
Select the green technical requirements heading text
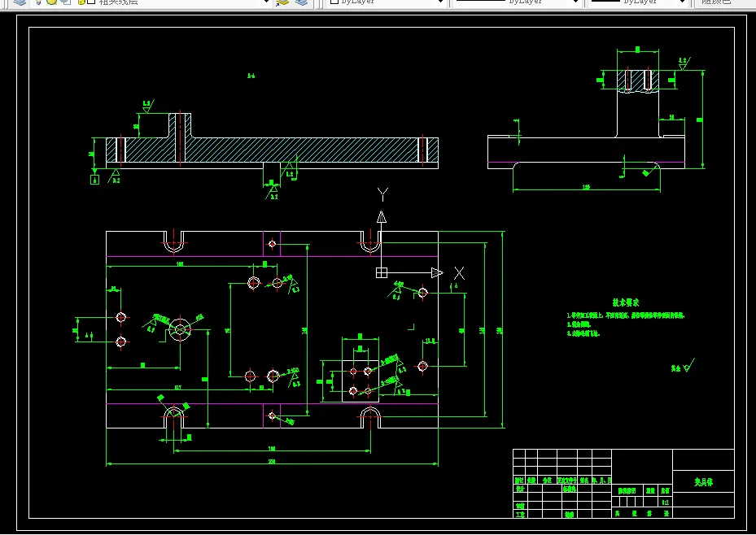click(626, 302)
